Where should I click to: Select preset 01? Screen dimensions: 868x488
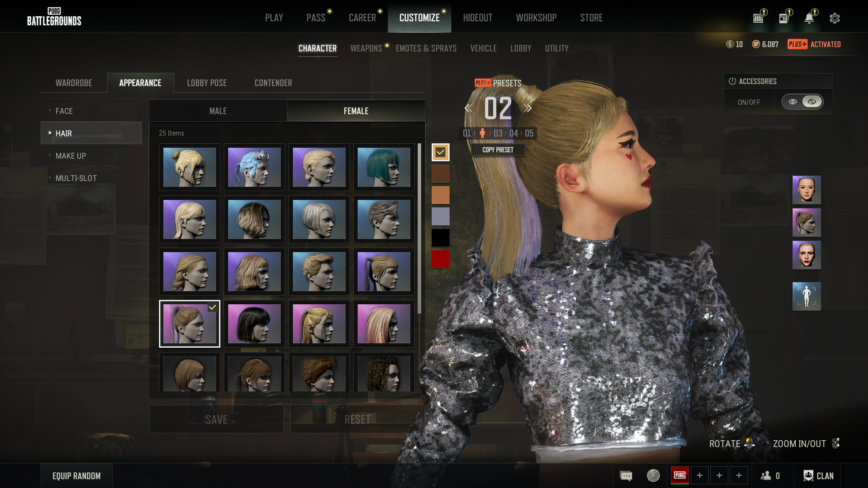point(467,134)
